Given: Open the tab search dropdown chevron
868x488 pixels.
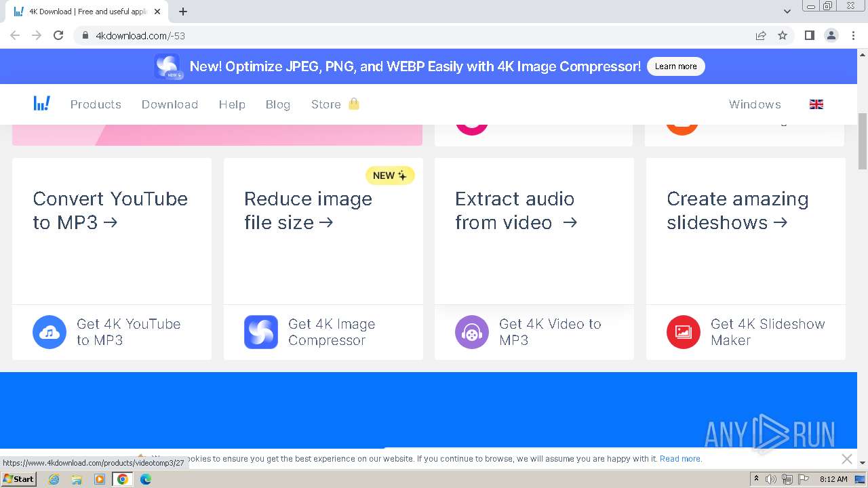Looking at the screenshot, I should (787, 12).
